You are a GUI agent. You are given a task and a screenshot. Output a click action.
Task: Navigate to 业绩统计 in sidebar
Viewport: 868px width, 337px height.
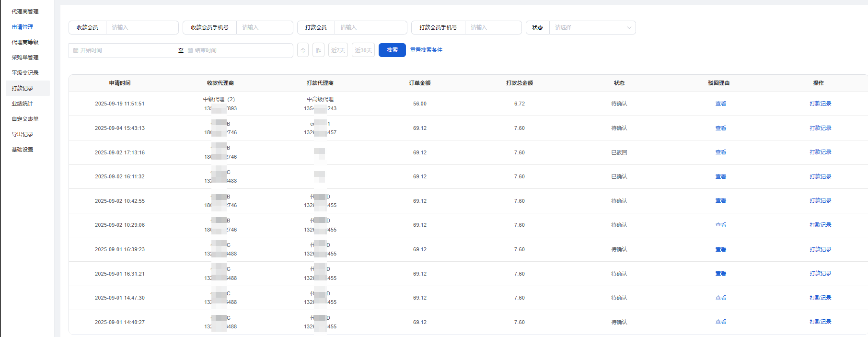click(23, 104)
